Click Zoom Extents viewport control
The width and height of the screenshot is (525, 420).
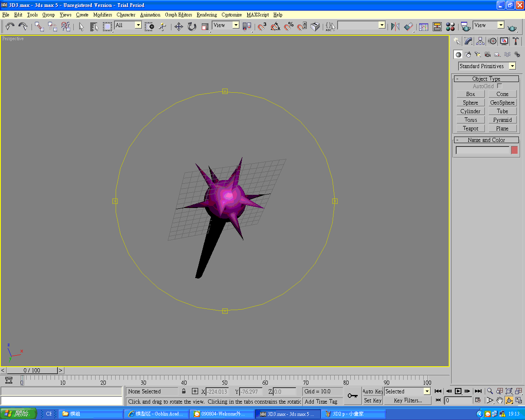(x=509, y=391)
